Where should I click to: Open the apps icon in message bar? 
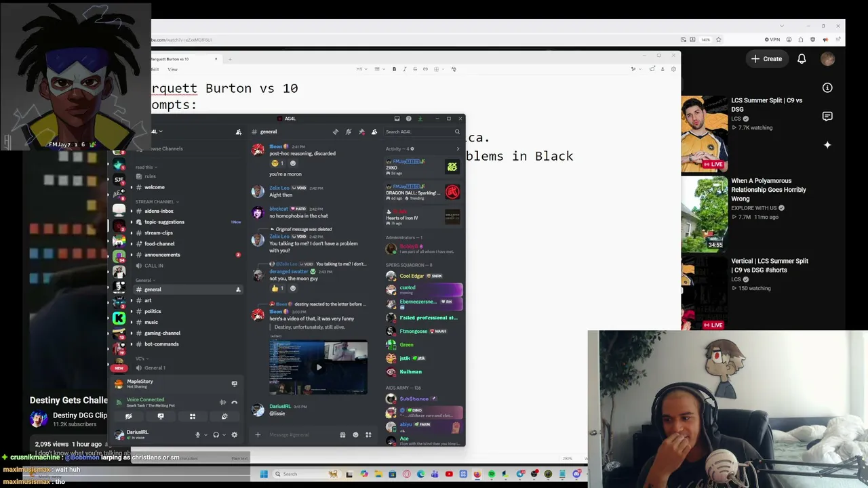(x=368, y=434)
